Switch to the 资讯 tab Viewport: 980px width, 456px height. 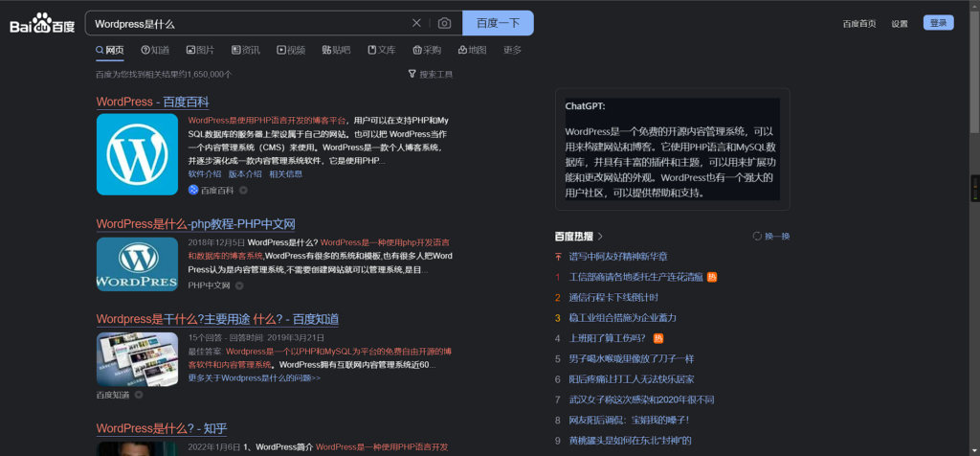(246, 50)
